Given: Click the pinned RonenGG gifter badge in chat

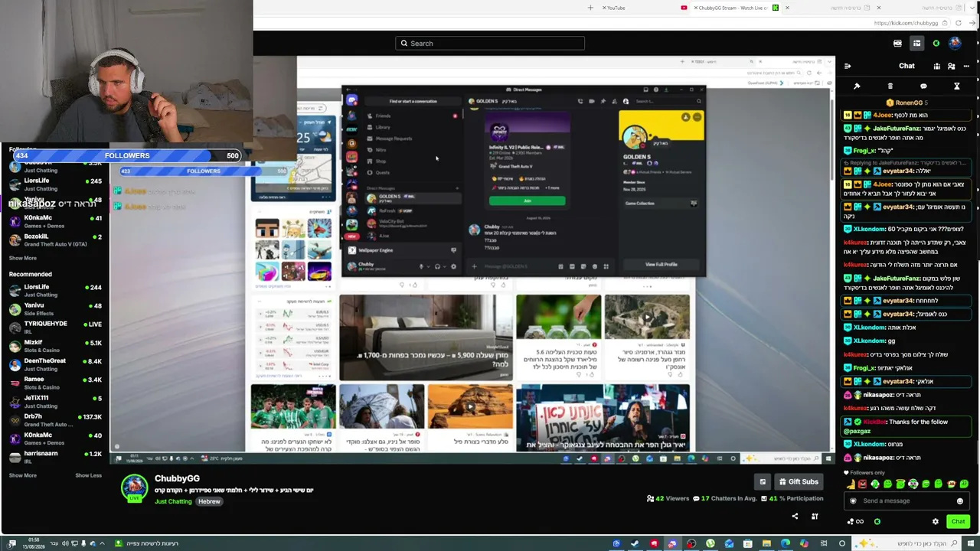Looking at the screenshot, I should [906, 103].
